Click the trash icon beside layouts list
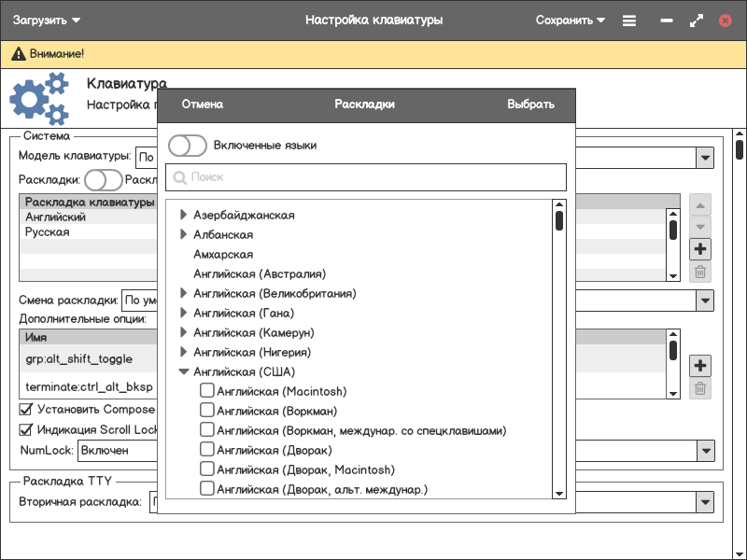The width and height of the screenshot is (747, 560). [x=700, y=273]
